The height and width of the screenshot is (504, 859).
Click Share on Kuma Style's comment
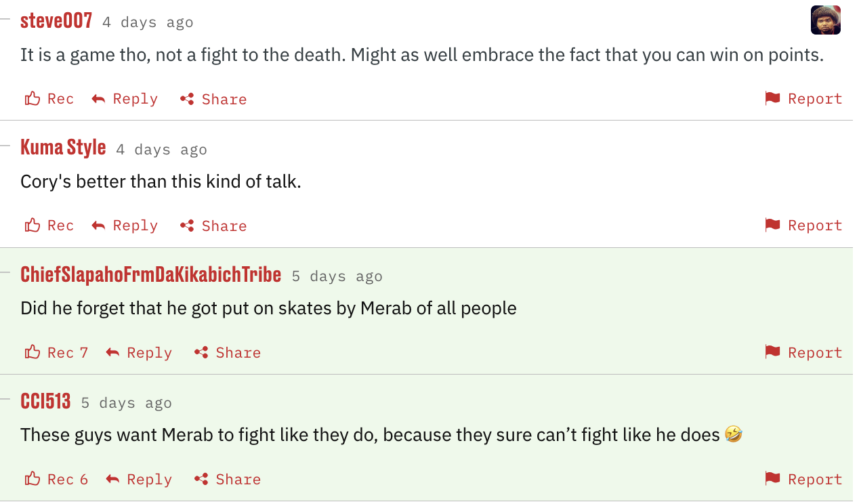(x=224, y=226)
